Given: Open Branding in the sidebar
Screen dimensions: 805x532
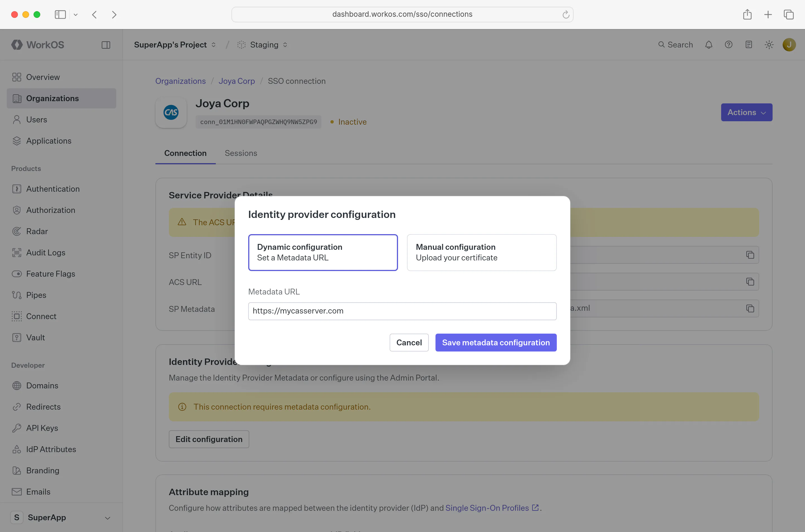Looking at the screenshot, I should [x=61, y=471].
